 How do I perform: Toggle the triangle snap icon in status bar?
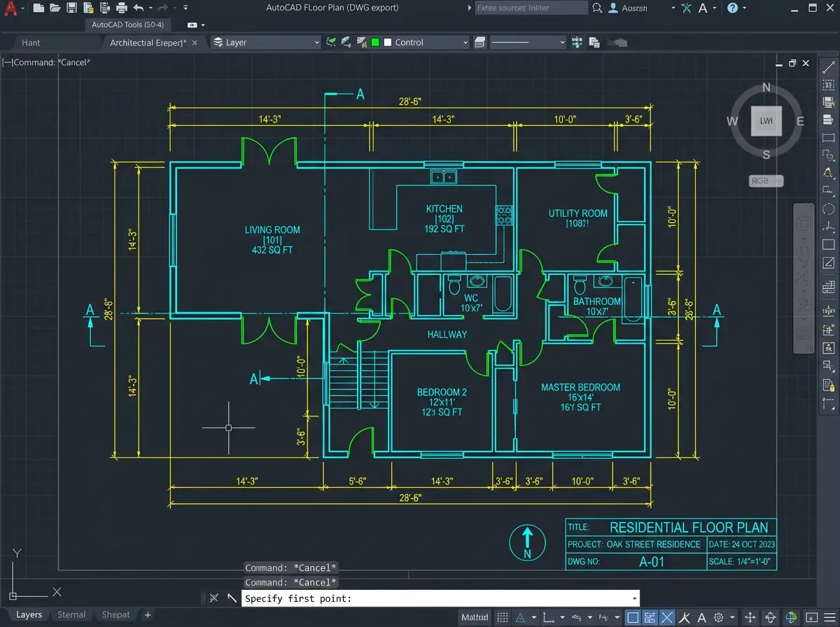(520, 617)
